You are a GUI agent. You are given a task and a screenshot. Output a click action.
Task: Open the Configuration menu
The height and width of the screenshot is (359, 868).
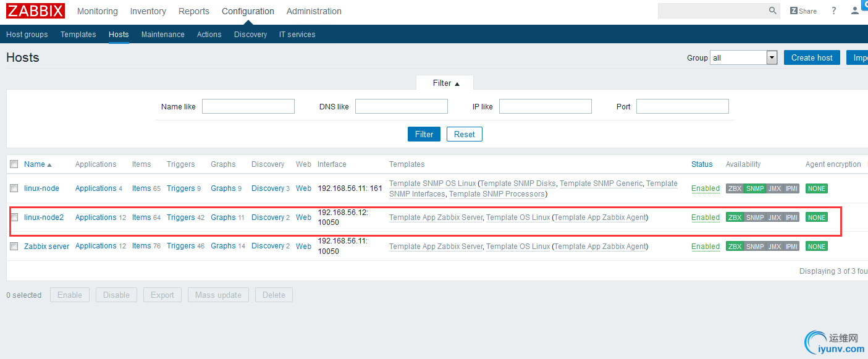click(248, 11)
